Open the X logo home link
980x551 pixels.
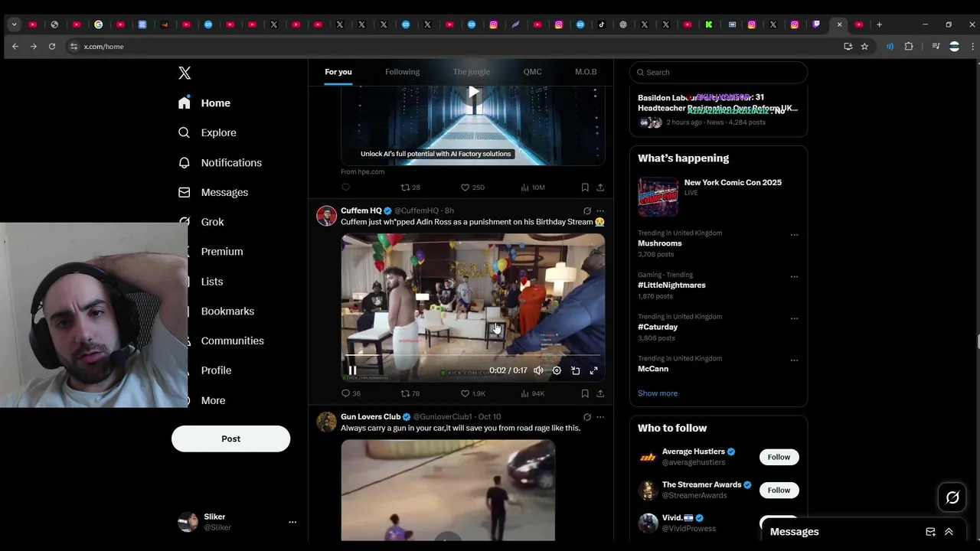[x=185, y=73]
